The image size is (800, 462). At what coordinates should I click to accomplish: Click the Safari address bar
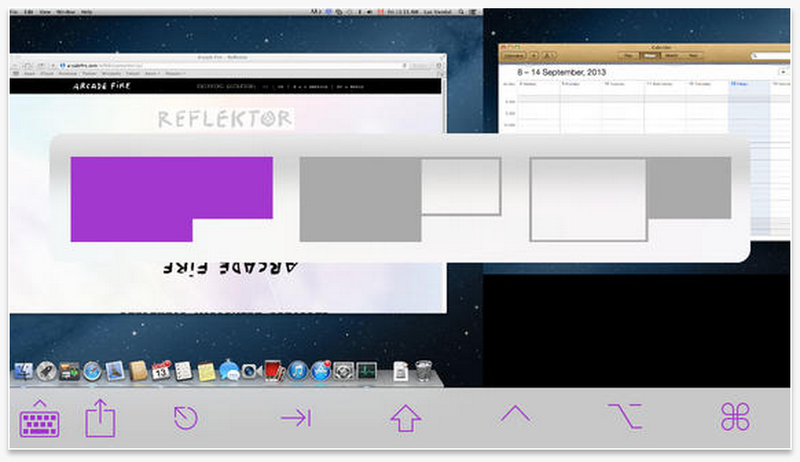[233, 66]
